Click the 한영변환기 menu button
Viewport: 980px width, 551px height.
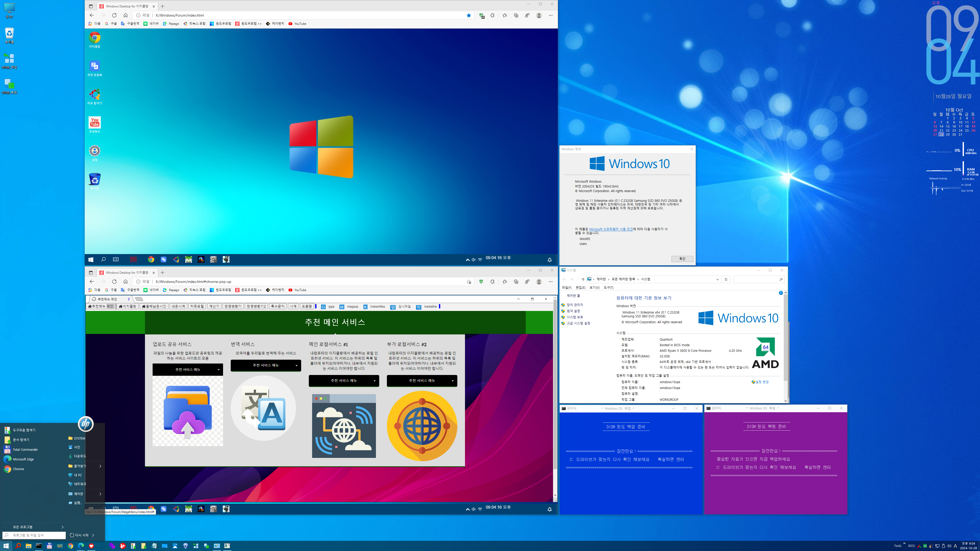point(233,306)
